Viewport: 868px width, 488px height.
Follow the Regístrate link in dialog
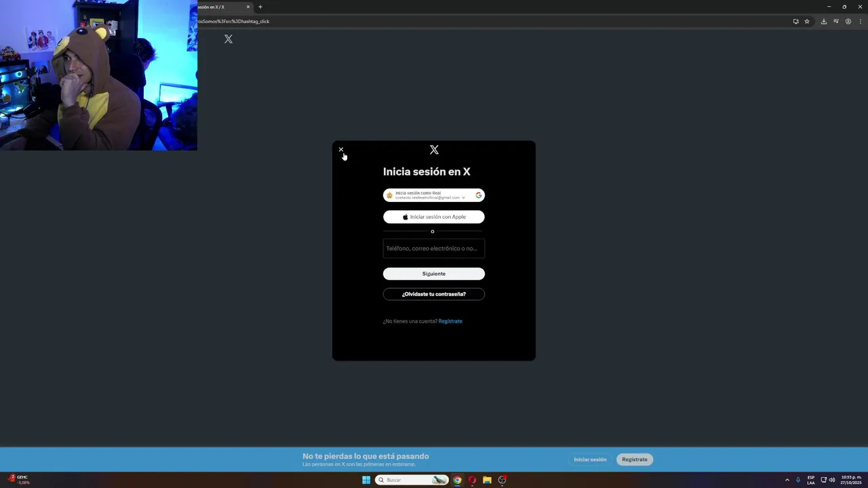pyautogui.click(x=450, y=321)
